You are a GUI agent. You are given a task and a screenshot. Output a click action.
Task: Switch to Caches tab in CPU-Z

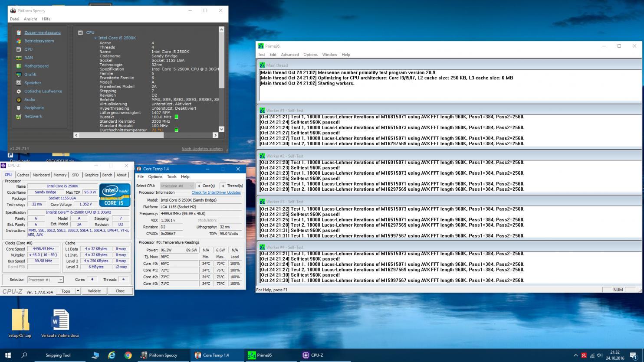[23, 175]
